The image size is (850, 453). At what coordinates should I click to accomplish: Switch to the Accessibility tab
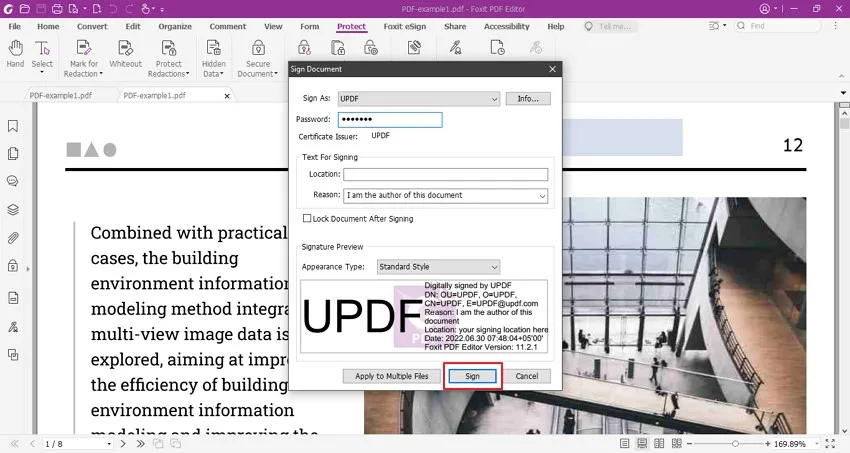pos(506,26)
